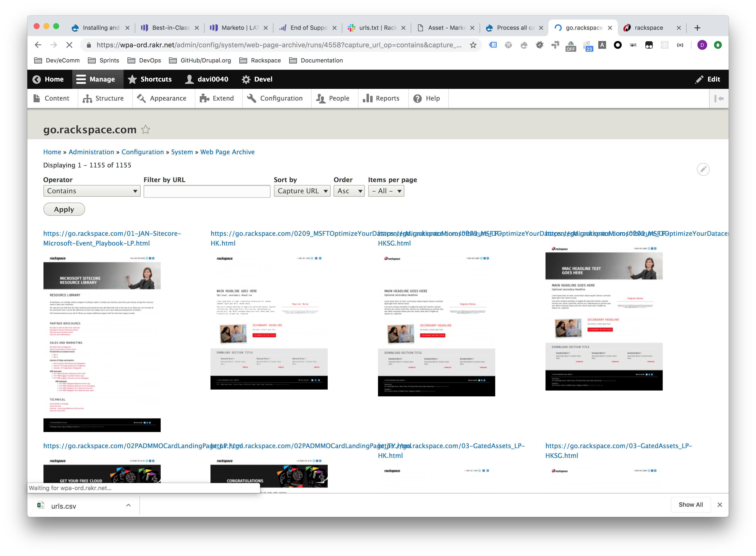Add go.rackspace.com page to shortcuts star
Screen dimensions: 756x556
pos(146,130)
